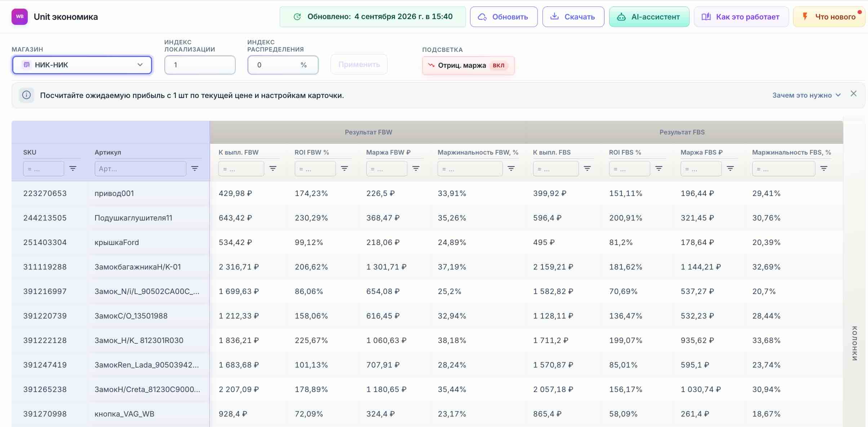868x427 pixels.
Task: Open the Что нового announcements
Action: click(x=829, y=17)
